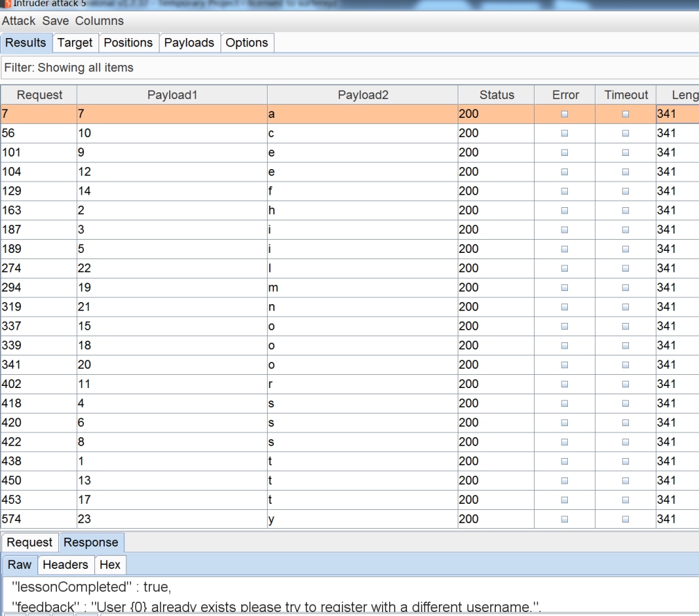Select request number 163 cell
This screenshot has height=616, width=699.
pyautogui.click(x=39, y=210)
